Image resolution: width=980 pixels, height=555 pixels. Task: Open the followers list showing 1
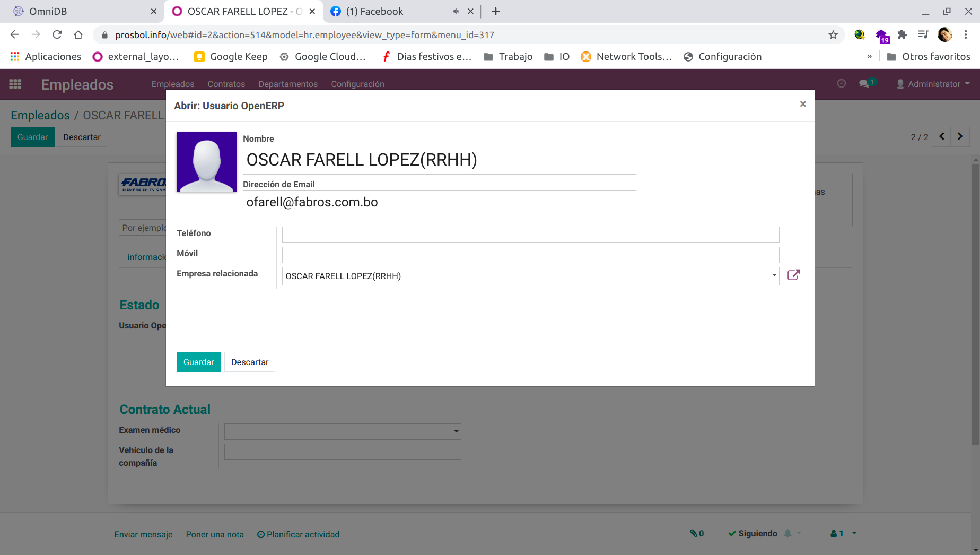[x=839, y=533]
